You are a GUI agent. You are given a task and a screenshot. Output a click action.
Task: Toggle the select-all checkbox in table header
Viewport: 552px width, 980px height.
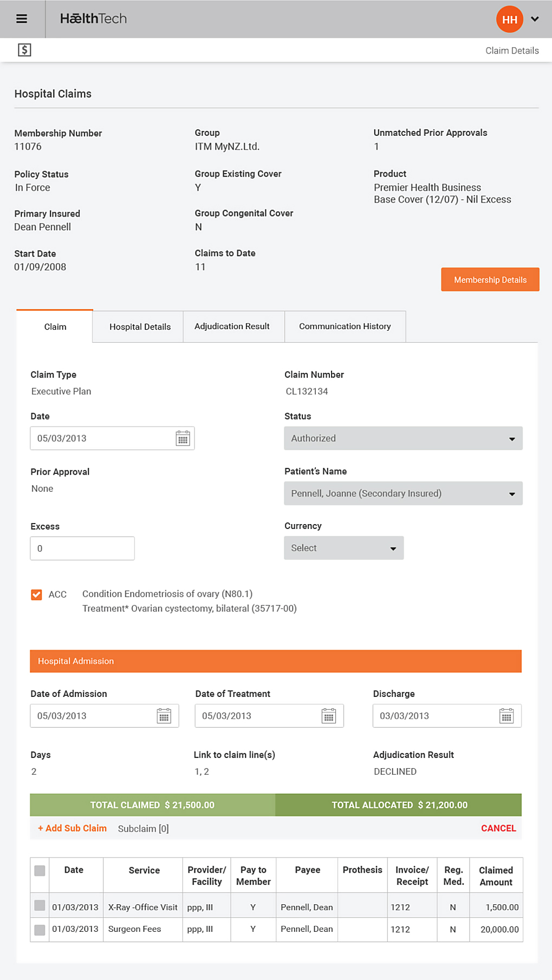[40, 871]
